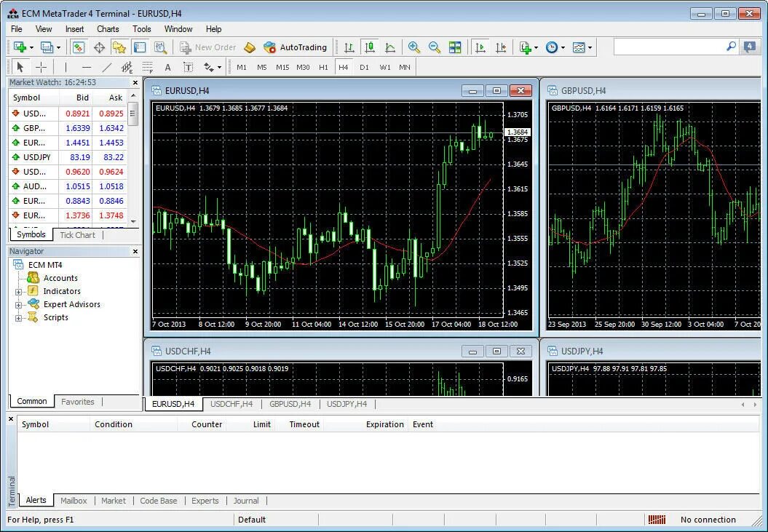The image size is (768, 532).
Task: Open the Strategy Tester magnifier icon
Action: coord(160,47)
